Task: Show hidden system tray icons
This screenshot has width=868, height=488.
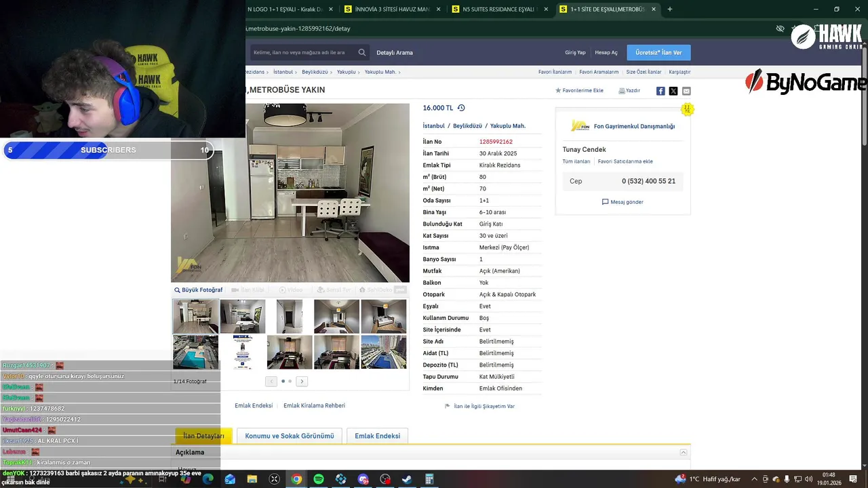Action: pyautogui.click(x=754, y=479)
